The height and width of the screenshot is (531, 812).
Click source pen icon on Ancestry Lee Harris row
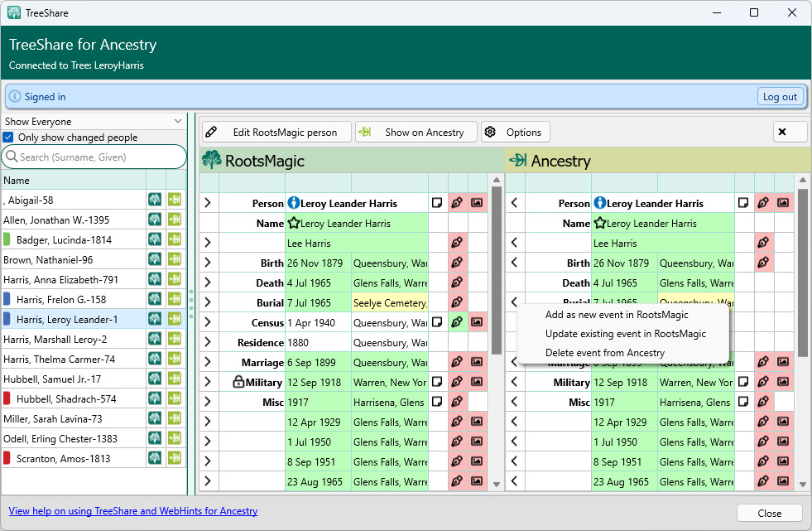click(763, 243)
